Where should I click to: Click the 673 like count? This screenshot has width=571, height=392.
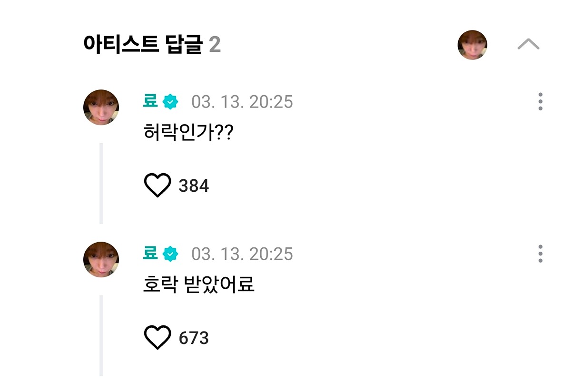(x=194, y=338)
